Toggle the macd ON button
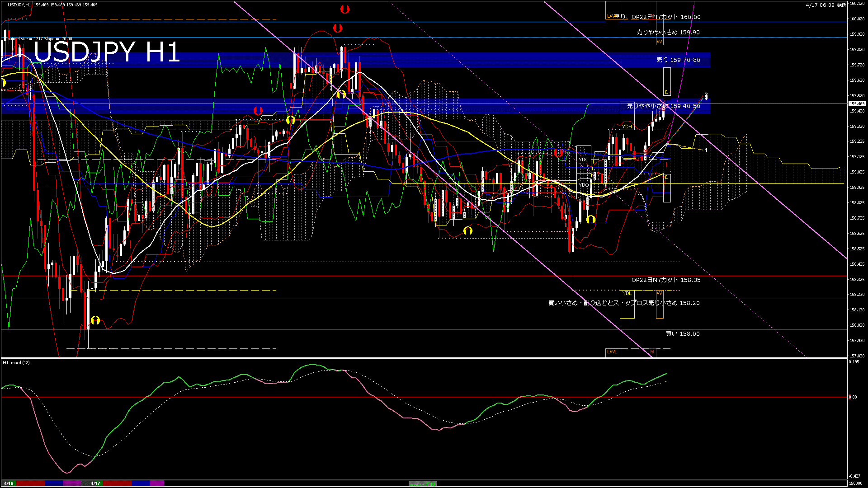868x488 pixels. (423, 484)
